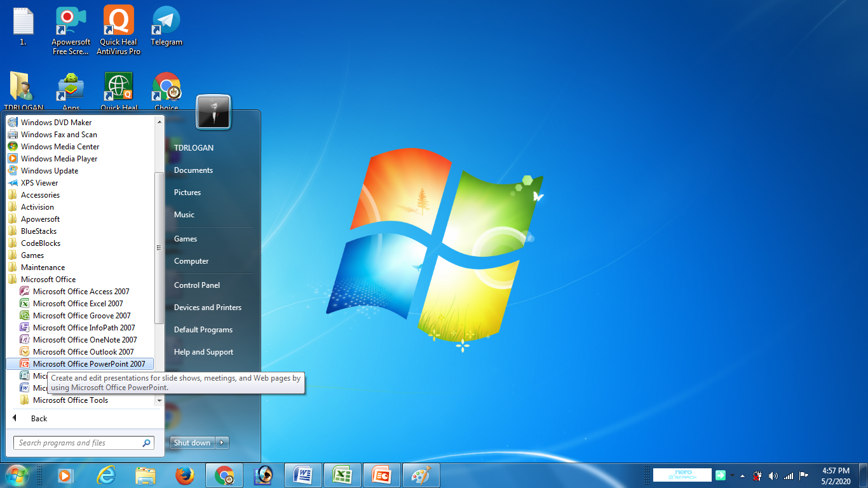Switch to Excel on the taskbar
The image size is (868, 488).
tap(342, 475)
